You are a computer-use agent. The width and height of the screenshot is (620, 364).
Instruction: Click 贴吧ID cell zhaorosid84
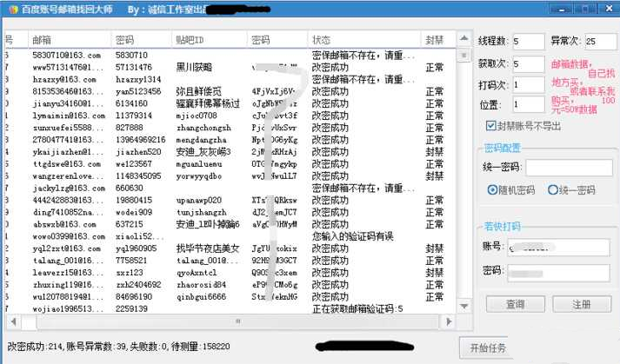[x=201, y=285]
